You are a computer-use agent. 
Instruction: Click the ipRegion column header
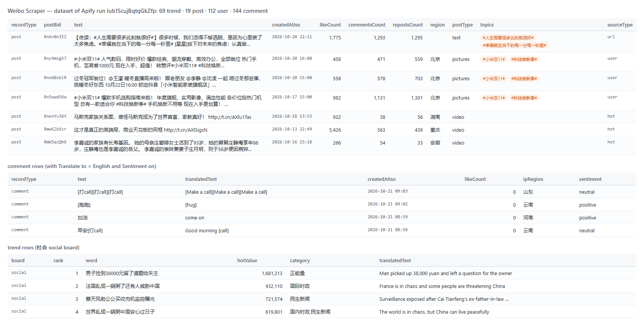533,179
